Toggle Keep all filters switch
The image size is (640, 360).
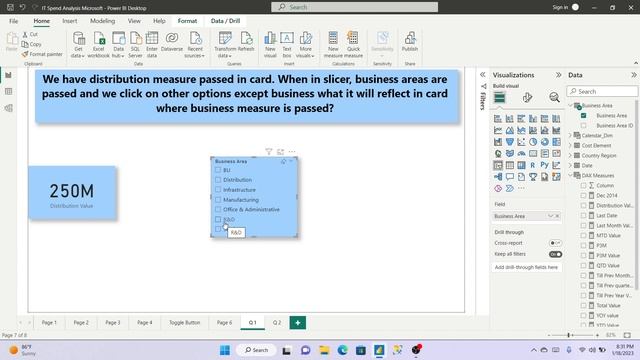555,254
